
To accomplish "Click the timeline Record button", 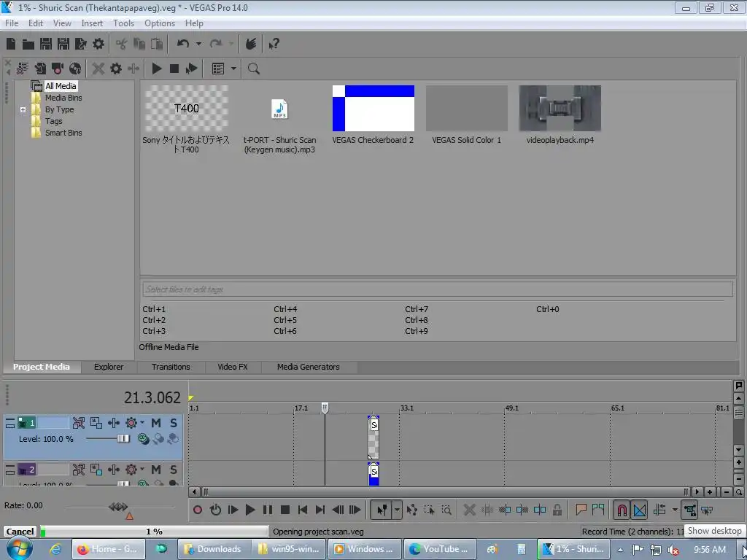I will (x=198, y=510).
